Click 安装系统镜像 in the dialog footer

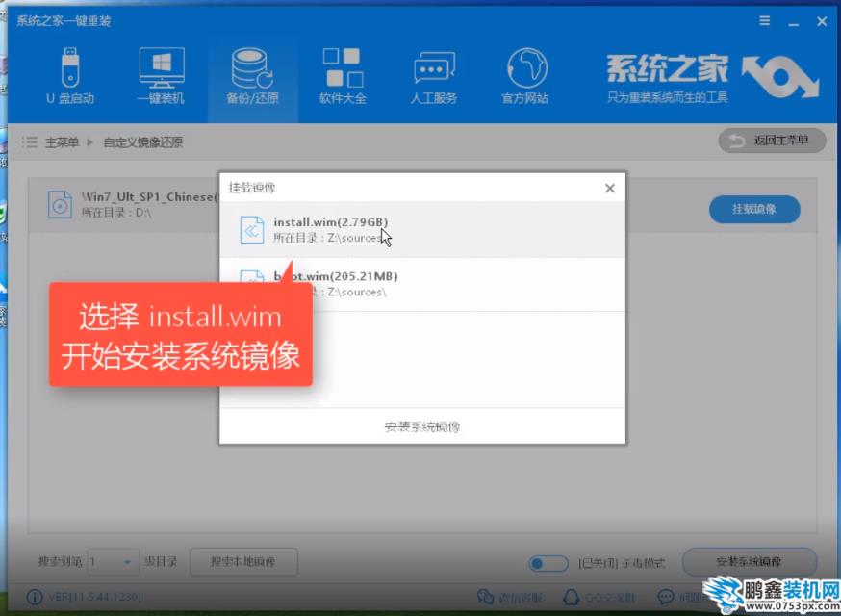click(x=422, y=426)
